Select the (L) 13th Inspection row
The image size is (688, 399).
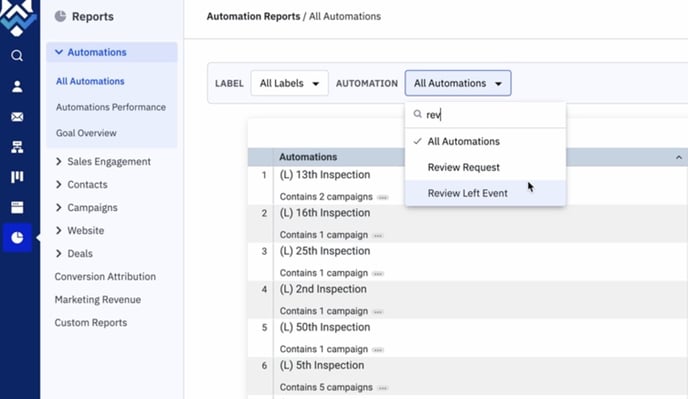(467, 185)
